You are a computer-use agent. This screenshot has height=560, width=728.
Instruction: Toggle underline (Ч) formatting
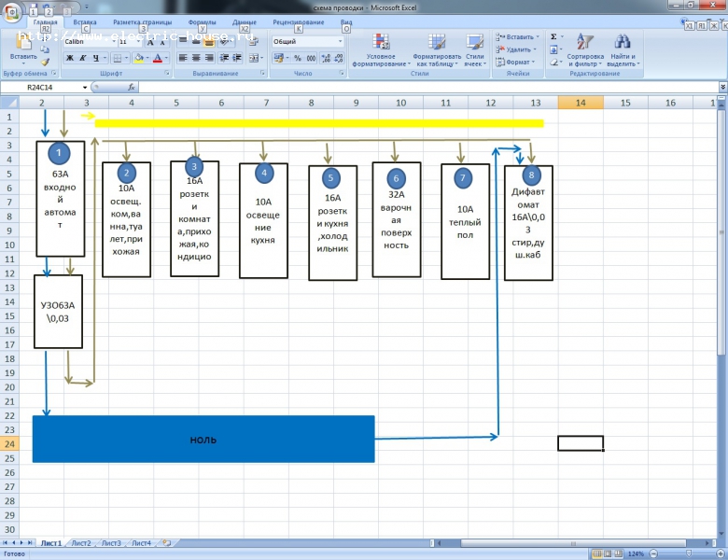[x=96, y=58]
